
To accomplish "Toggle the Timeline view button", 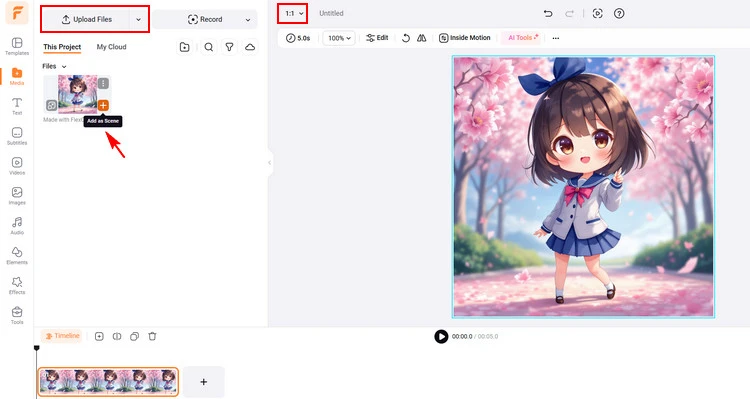I will (x=62, y=336).
